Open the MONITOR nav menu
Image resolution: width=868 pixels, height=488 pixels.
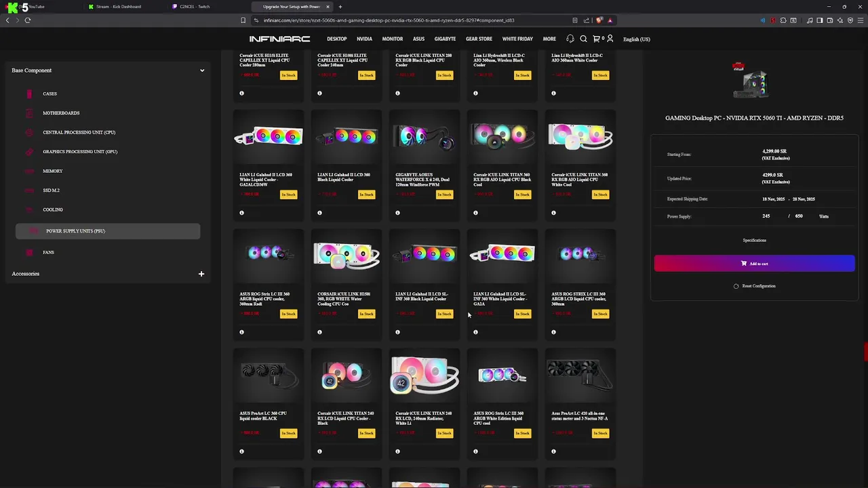pos(392,39)
